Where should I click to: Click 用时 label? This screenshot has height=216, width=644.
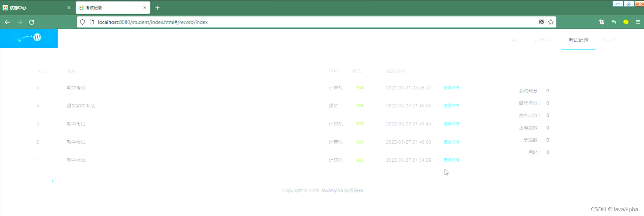click(x=535, y=152)
